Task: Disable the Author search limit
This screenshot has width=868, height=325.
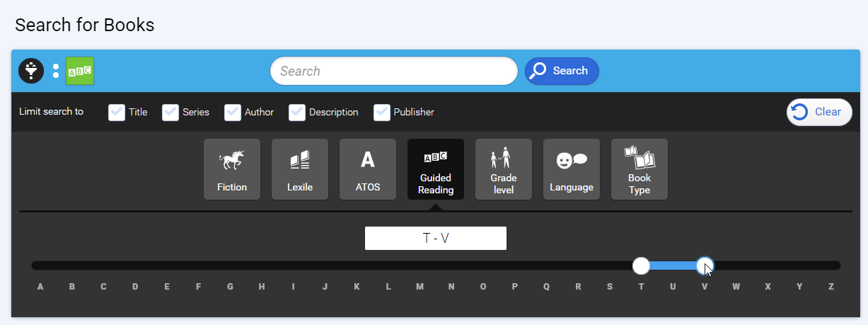Action: pos(233,112)
